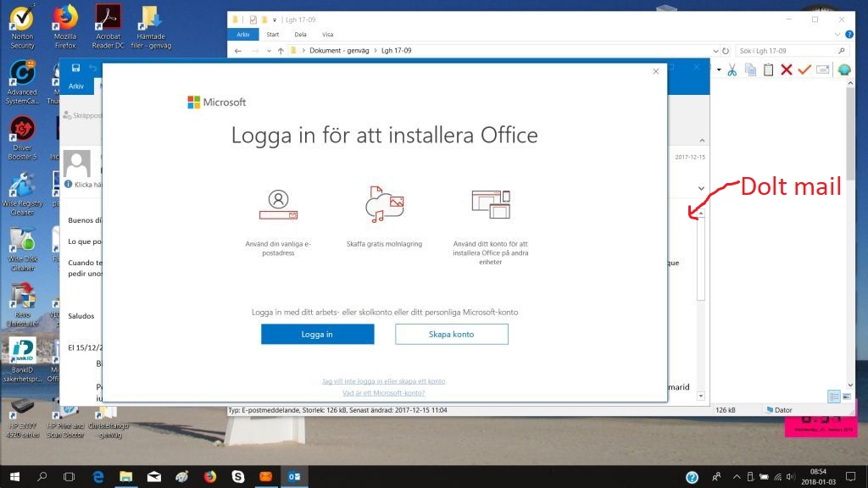The height and width of the screenshot is (488, 868).
Task: Open 'Vad är ett Microsoft-konto?' link
Action: 384,393
